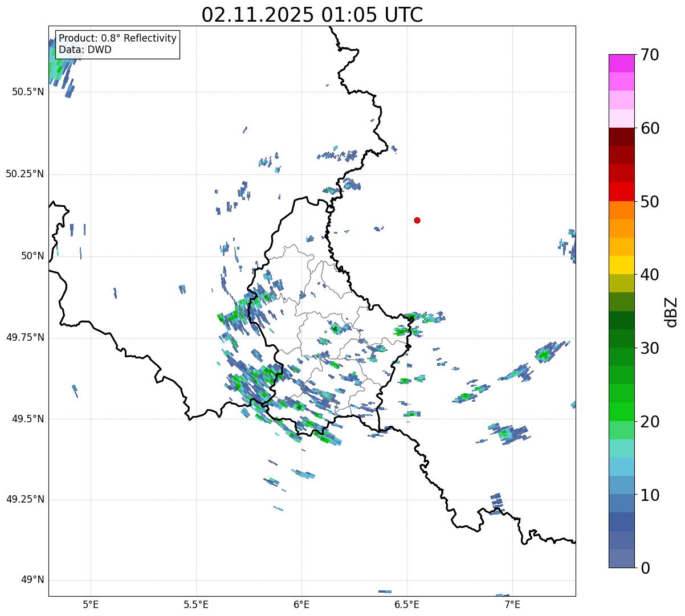This screenshot has width=685, height=616.
Task: Click the colorbar tick label 40
Action: point(649,275)
